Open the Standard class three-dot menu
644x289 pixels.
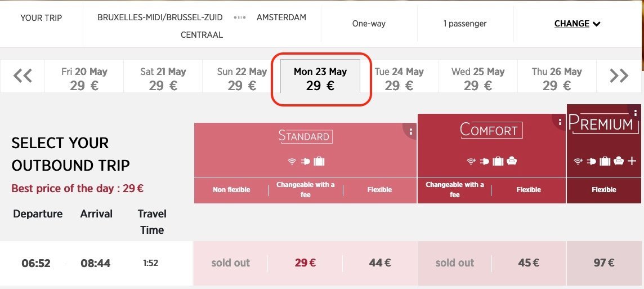point(411,132)
